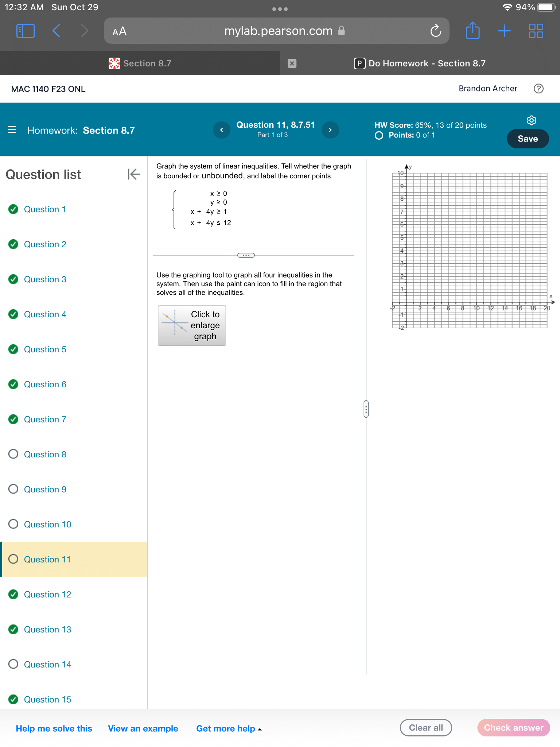Click to enlarge graph button
560x747 pixels.
click(x=192, y=325)
